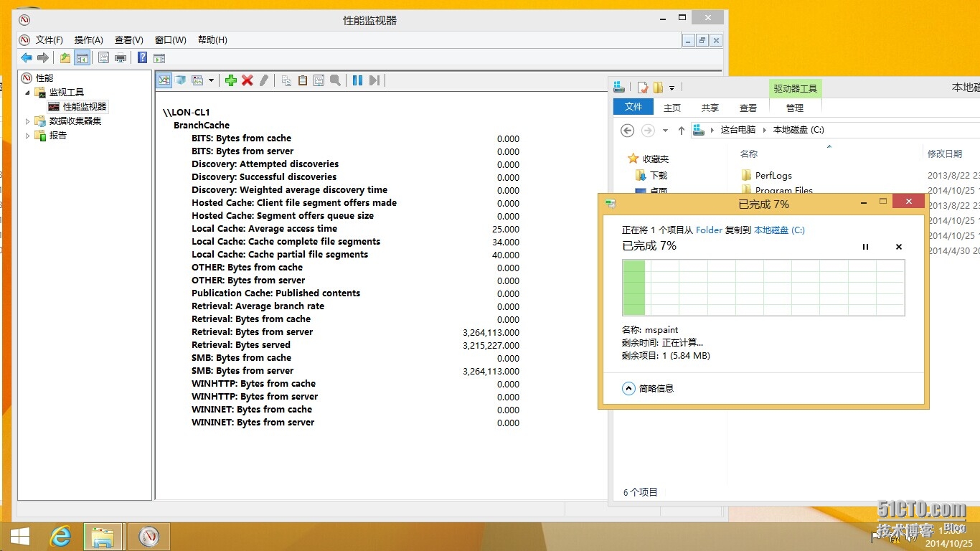Select the 报告 tree item
980x551 pixels.
point(57,135)
